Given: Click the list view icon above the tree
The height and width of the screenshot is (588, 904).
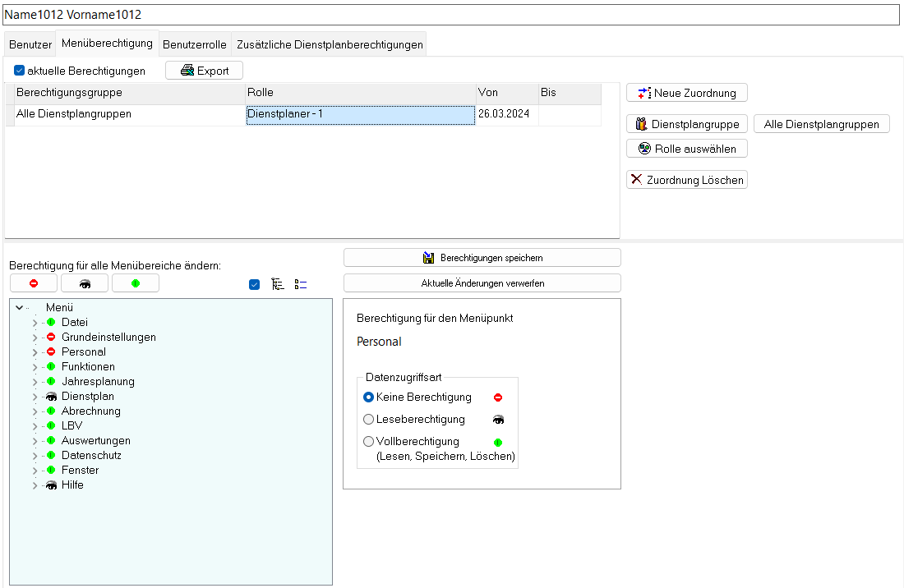Looking at the screenshot, I should click(x=301, y=284).
